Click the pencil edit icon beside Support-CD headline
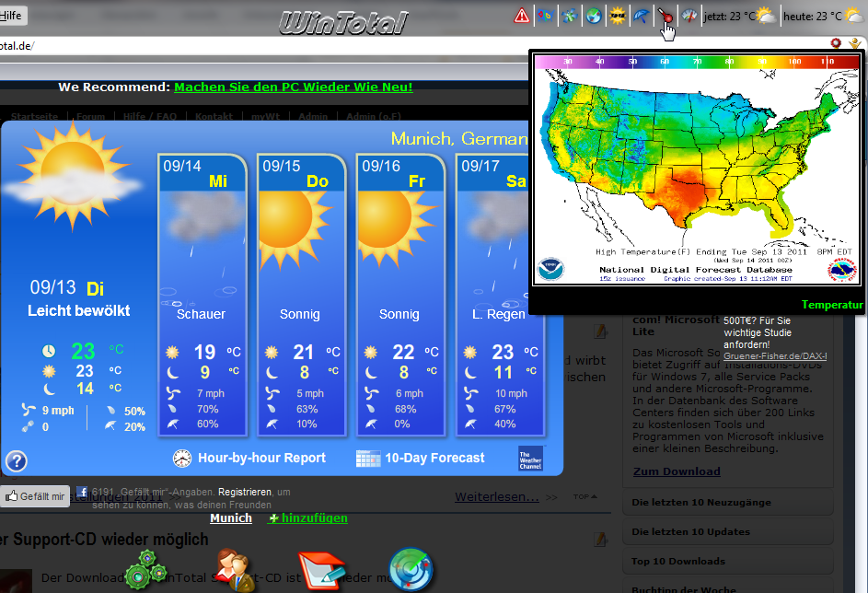This screenshot has width=868, height=593. tap(600, 540)
